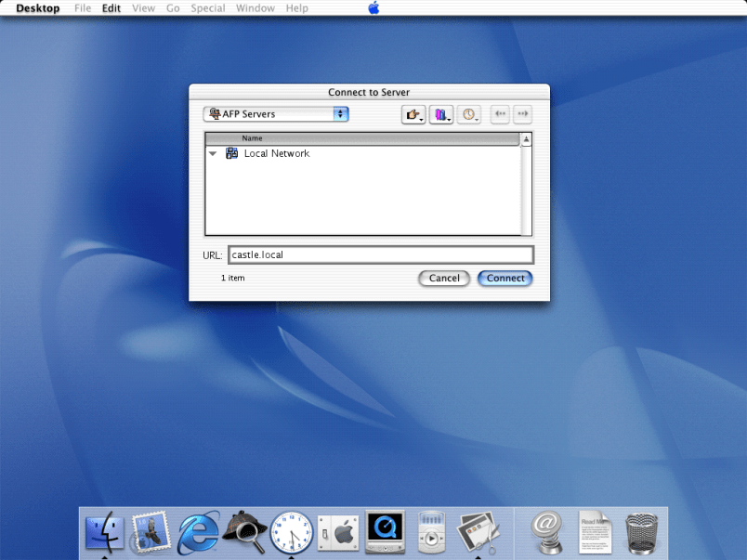Image resolution: width=747 pixels, height=560 pixels.
Task: Open Sherlock from the Dock
Action: 244,531
